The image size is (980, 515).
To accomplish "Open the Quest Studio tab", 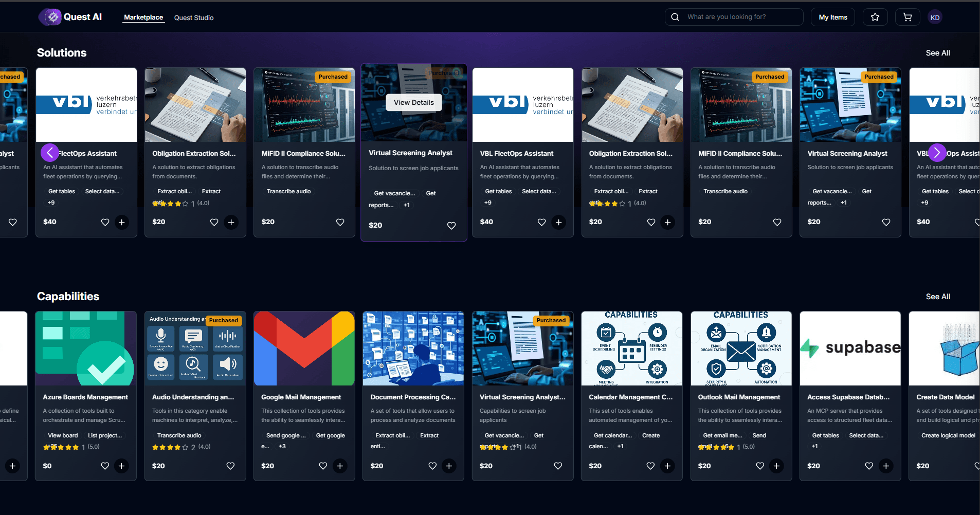I will (194, 17).
